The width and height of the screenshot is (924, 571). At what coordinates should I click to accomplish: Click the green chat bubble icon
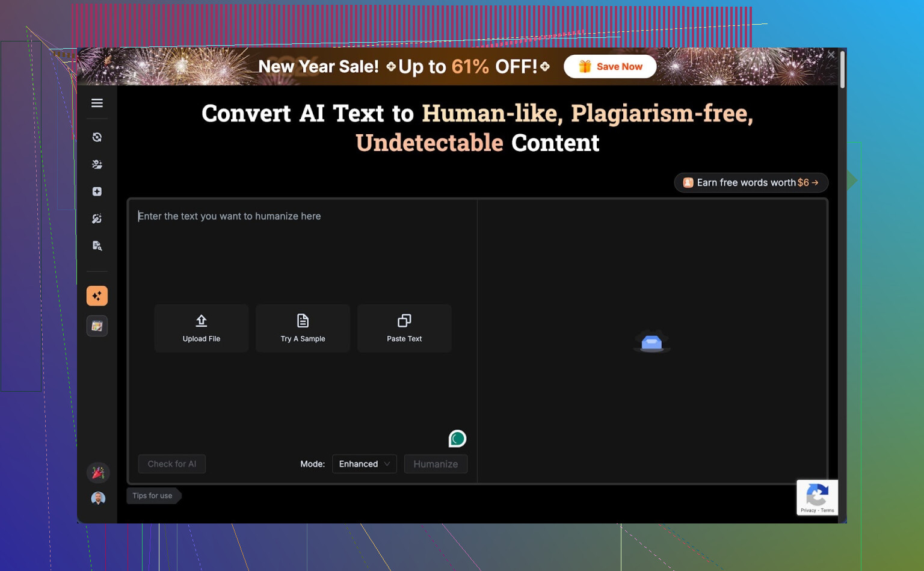(x=457, y=439)
